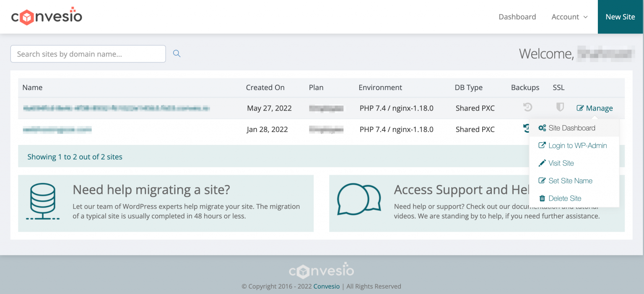Open the Convesio link in the footer copyright

pyautogui.click(x=327, y=286)
